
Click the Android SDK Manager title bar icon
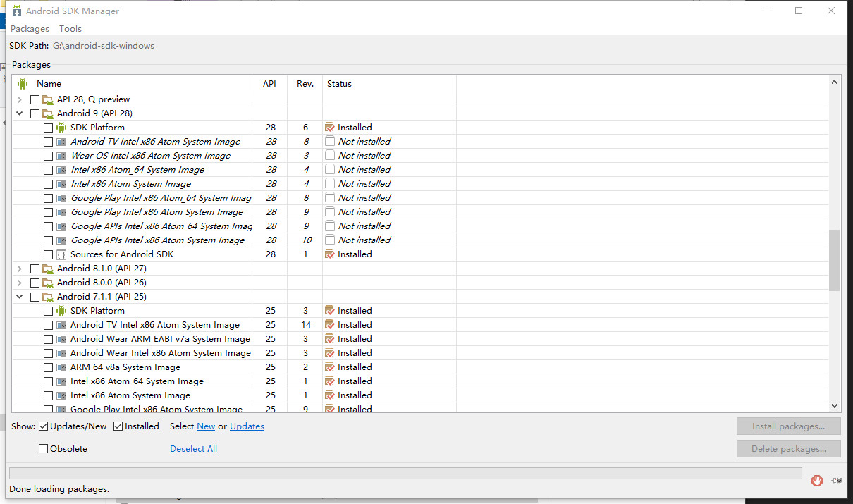17,11
